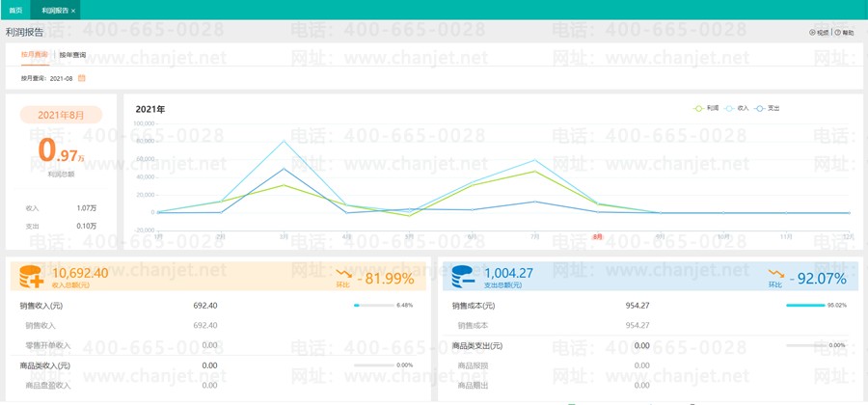Image resolution: width=868 pixels, height=405 pixels.
Task: Click the -81.99% income change value
Action: click(x=386, y=279)
